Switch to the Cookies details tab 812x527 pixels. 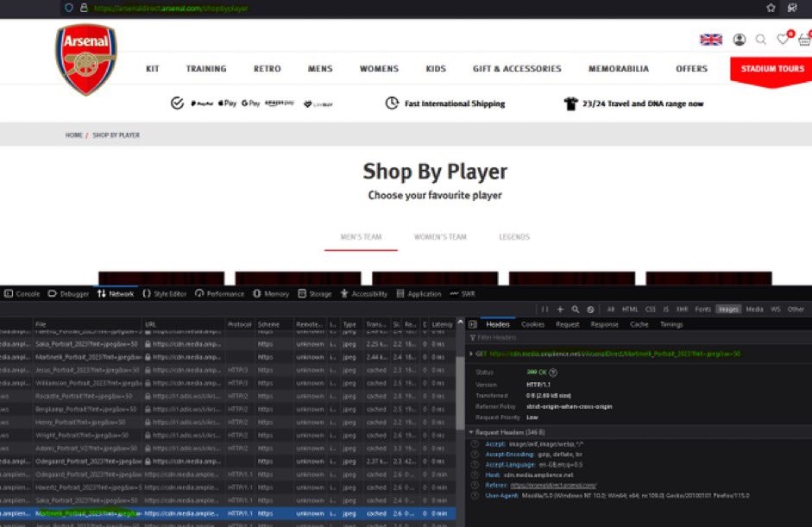[533, 324]
